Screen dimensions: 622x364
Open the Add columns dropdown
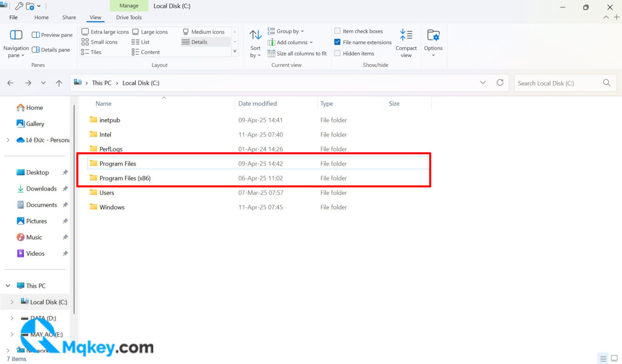(290, 42)
